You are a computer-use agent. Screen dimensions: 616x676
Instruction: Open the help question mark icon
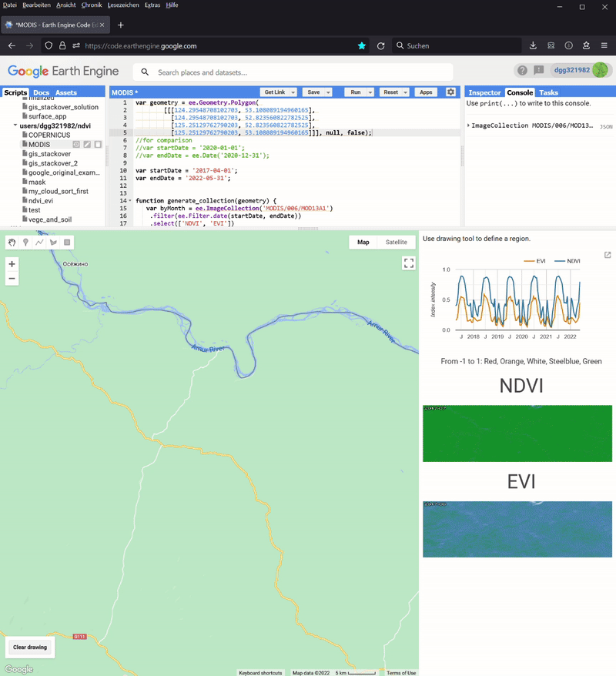coord(522,71)
